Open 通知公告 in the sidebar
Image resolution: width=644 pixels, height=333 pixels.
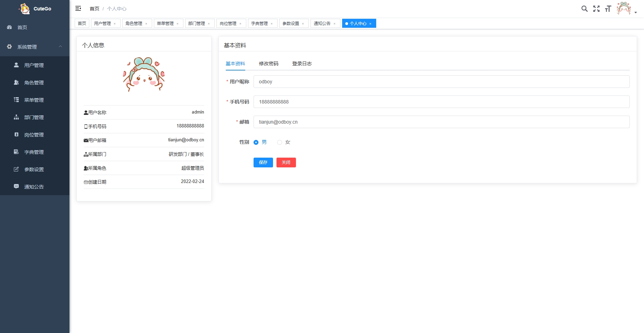pos(35,187)
